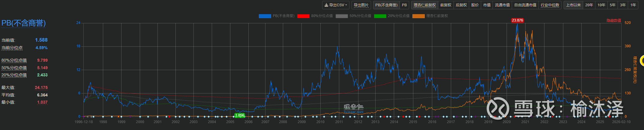644x130 pixels.
Task: Click the red 23.876 peak marker
Action: (517, 20)
